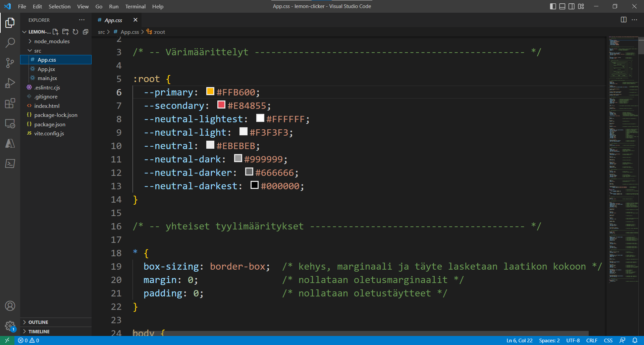
Task: Open the Selection menu
Action: tap(59, 6)
